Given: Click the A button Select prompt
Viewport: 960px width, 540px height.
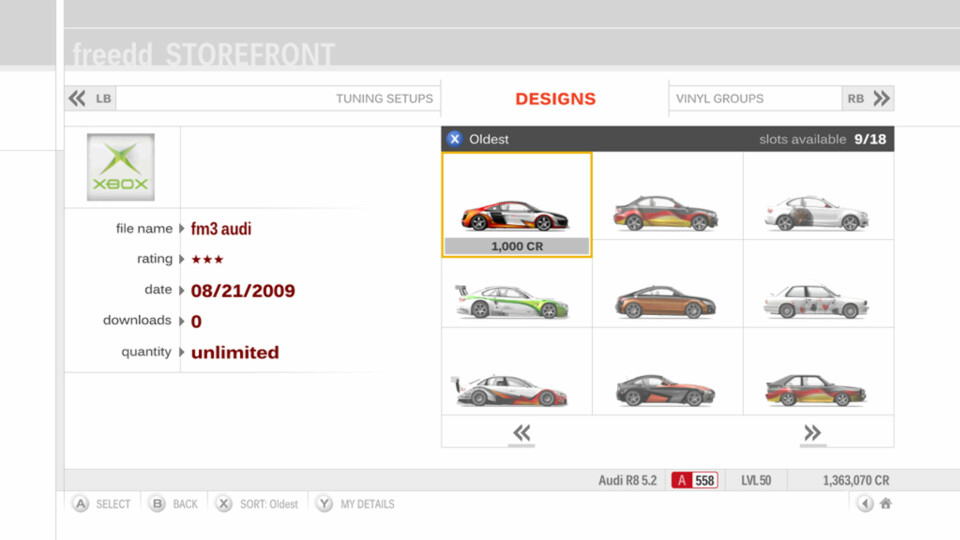Looking at the screenshot, I should click(102, 504).
